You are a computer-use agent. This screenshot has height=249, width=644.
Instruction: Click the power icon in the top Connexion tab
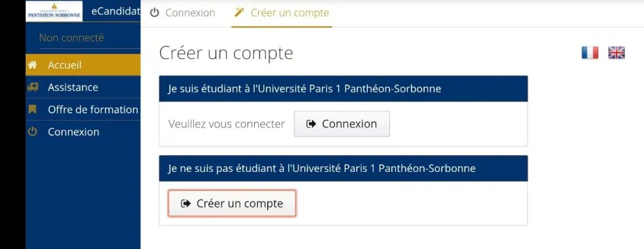coord(154,13)
